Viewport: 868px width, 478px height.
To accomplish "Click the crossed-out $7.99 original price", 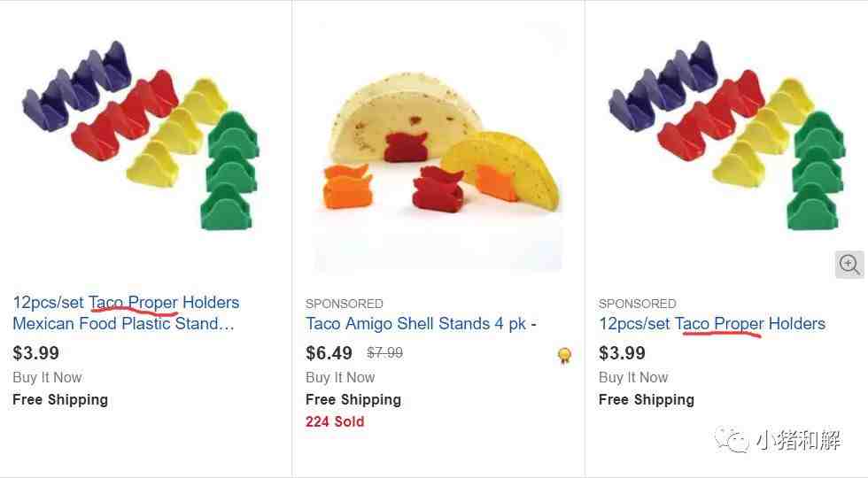I will pos(384,352).
